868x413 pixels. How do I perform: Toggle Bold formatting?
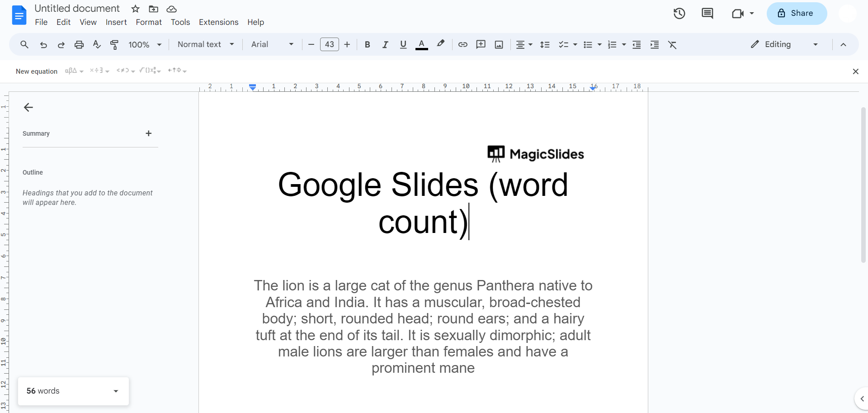click(x=367, y=44)
